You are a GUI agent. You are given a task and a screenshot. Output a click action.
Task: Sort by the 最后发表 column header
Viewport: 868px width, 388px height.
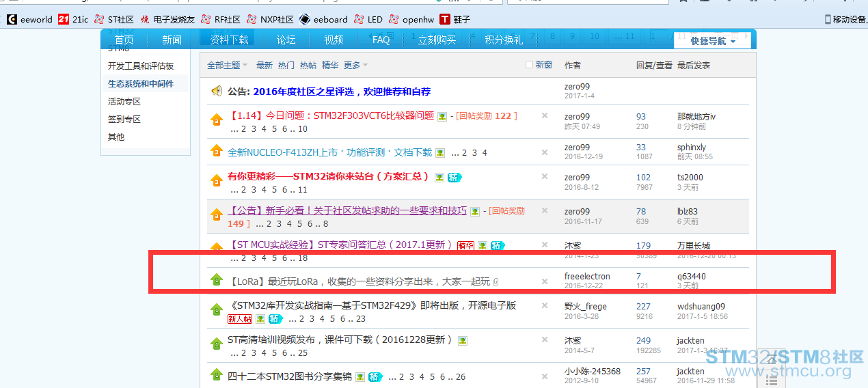[x=694, y=65]
